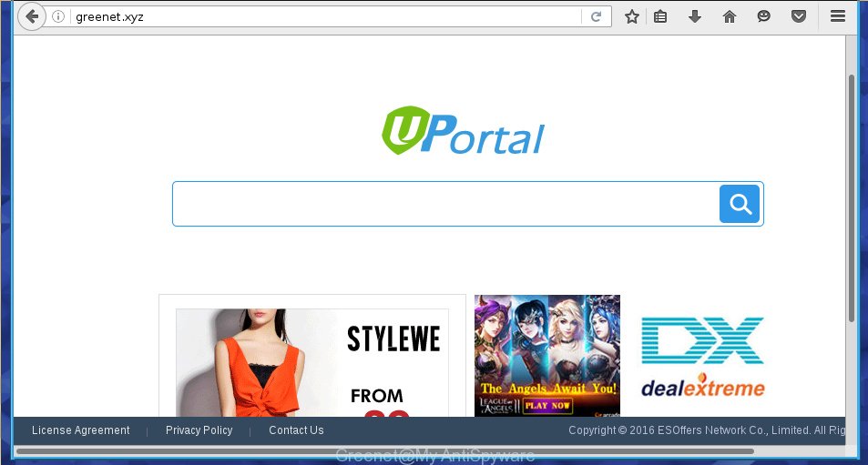Click the UPortal logo
Screen dimensions: 868x465
464,131
